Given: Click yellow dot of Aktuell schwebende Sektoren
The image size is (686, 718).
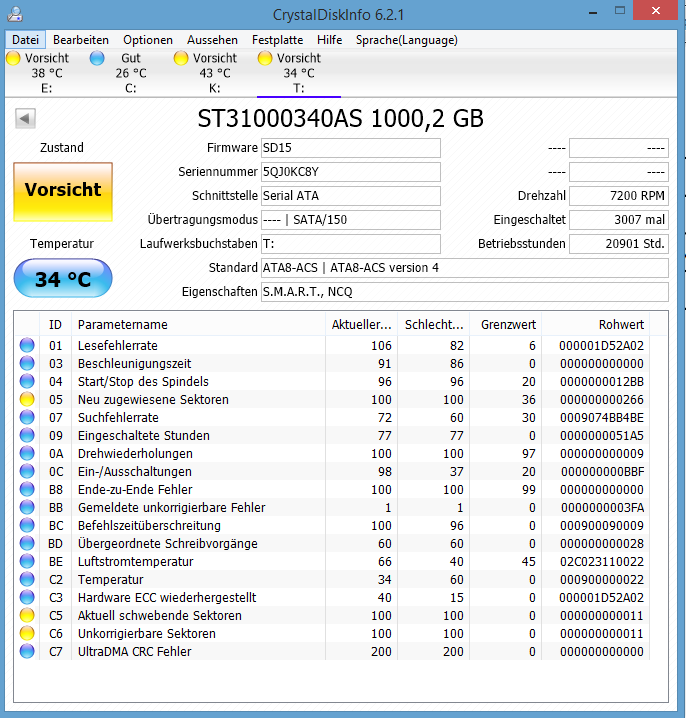Looking at the screenshot, I should pos(27,615).
